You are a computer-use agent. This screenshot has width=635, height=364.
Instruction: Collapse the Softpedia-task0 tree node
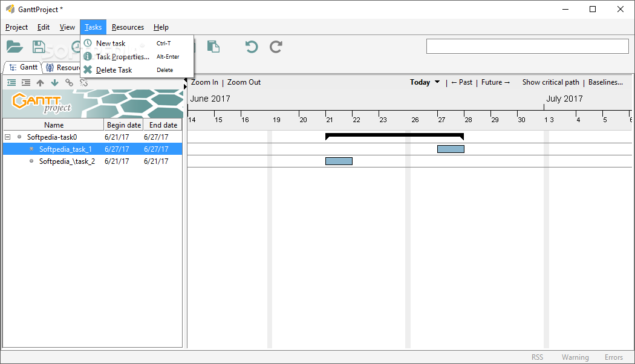[7, 137]
